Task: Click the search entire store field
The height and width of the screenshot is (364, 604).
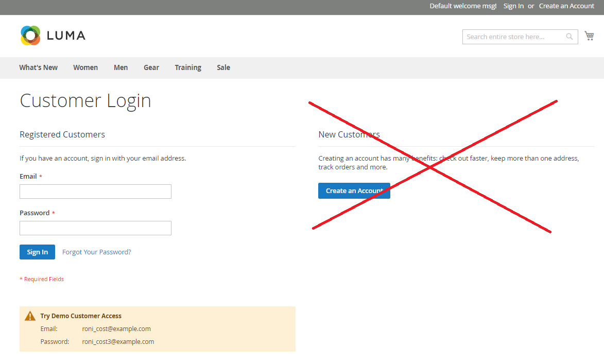Action: point(512,37)
